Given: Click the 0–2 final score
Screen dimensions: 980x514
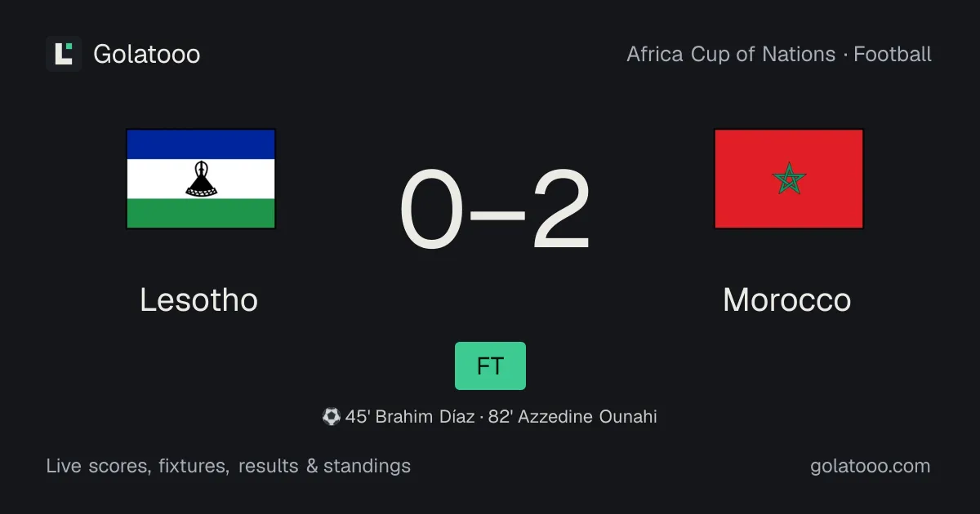Looking at the screenshot, I should pyautogui.click(x=496, y=210).
